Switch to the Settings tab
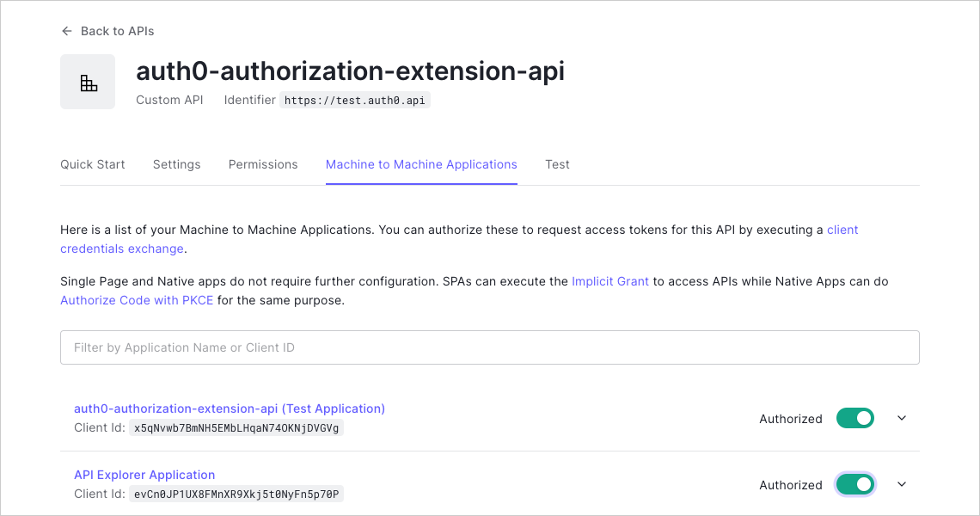This screenshot has width=980, height=516. (176, 164)
